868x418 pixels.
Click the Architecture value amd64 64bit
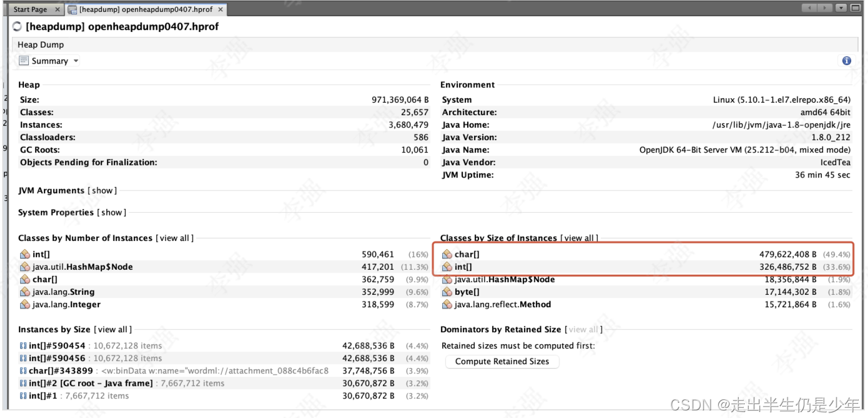click(x=825, y=112)
